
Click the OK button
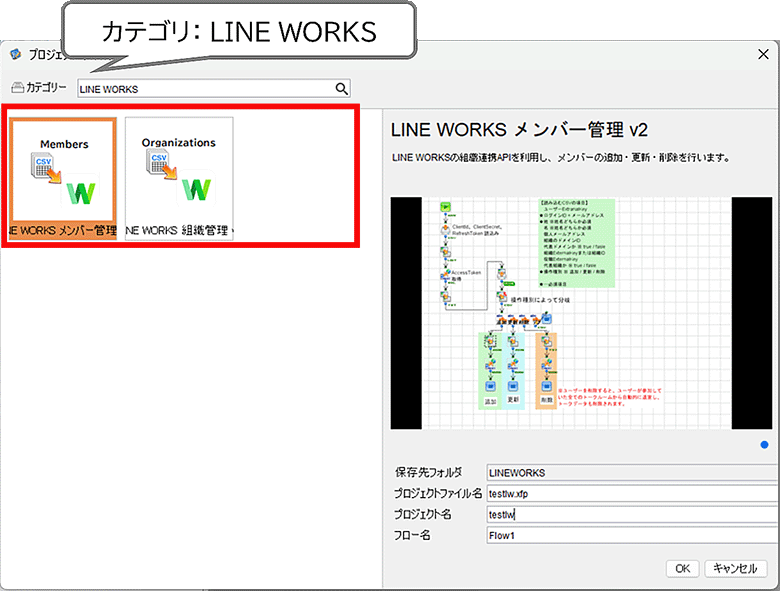682,568
